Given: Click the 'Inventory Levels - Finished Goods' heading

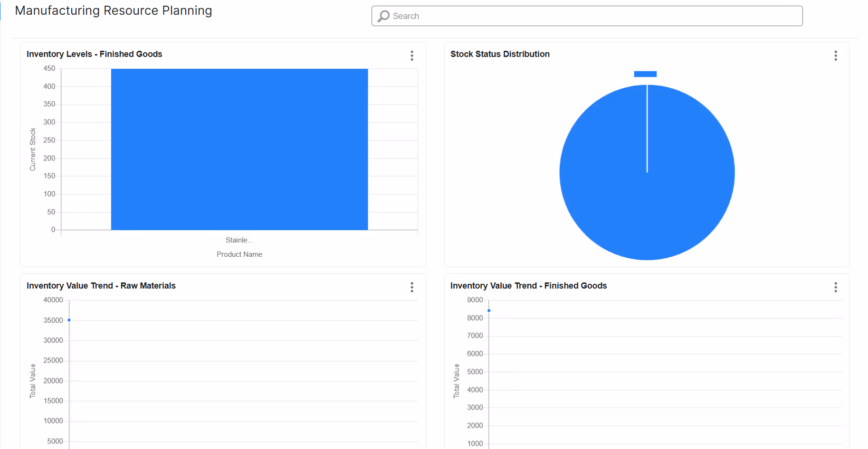Looking at the screenshot, I should coord(95,54).
